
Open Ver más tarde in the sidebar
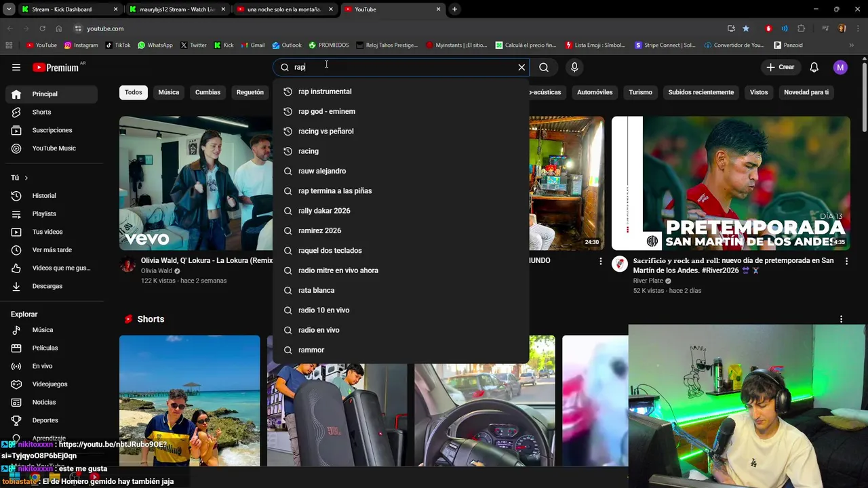click(x=52, y=250)
